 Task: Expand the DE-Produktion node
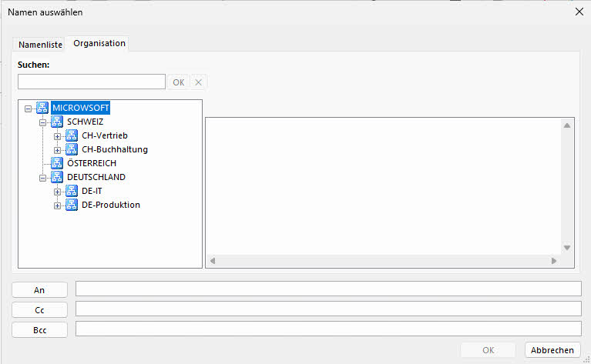pyautogui.click(x=58, y=205)
